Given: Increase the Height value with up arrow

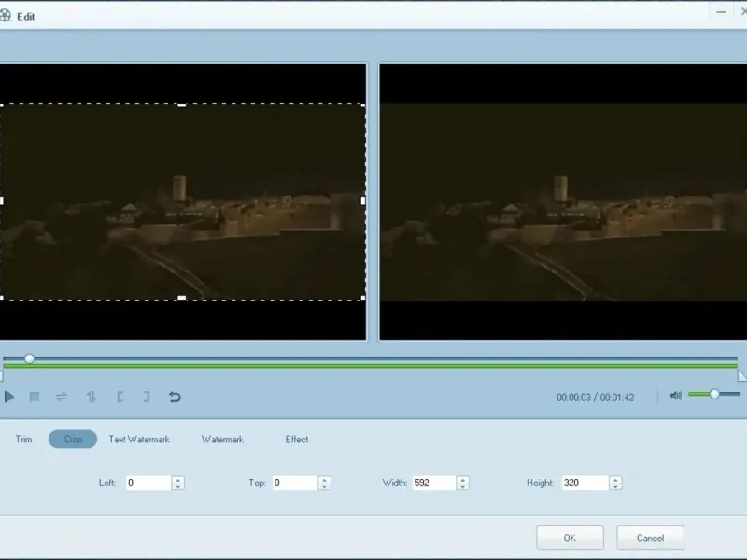Looking at the screenshot, I should [x=615, y=480].
